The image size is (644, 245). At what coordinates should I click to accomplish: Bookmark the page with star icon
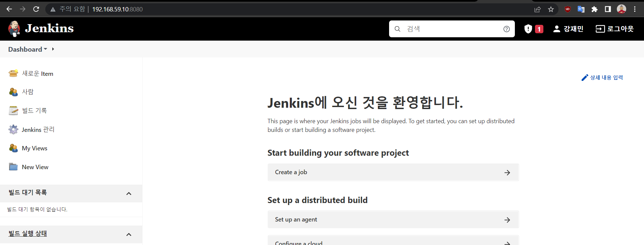point(551,9)
